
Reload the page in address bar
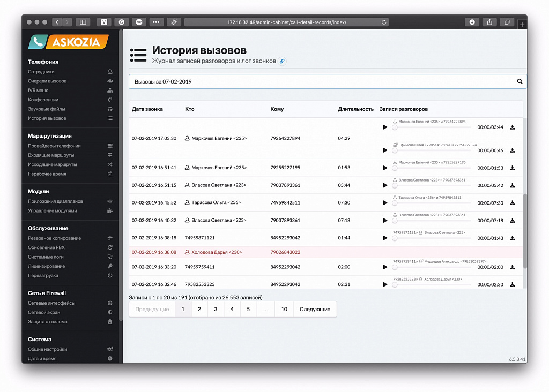(x=384, y=22)
